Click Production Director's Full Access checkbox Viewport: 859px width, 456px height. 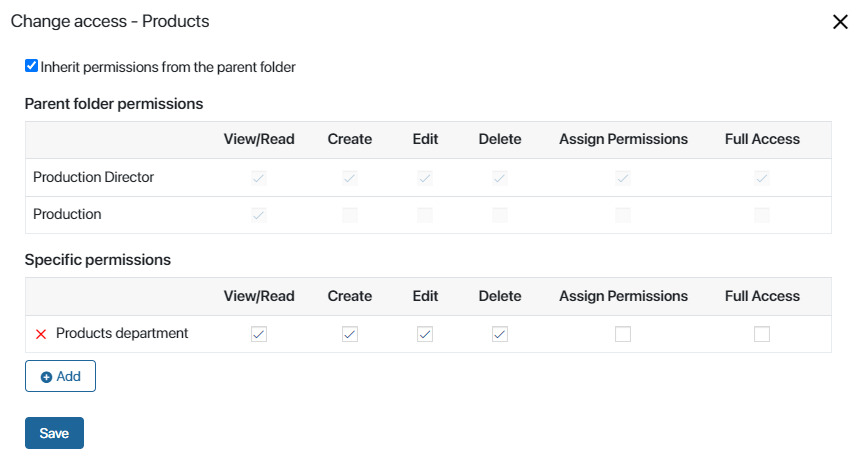pyautogui.click(x=762, y=178)
